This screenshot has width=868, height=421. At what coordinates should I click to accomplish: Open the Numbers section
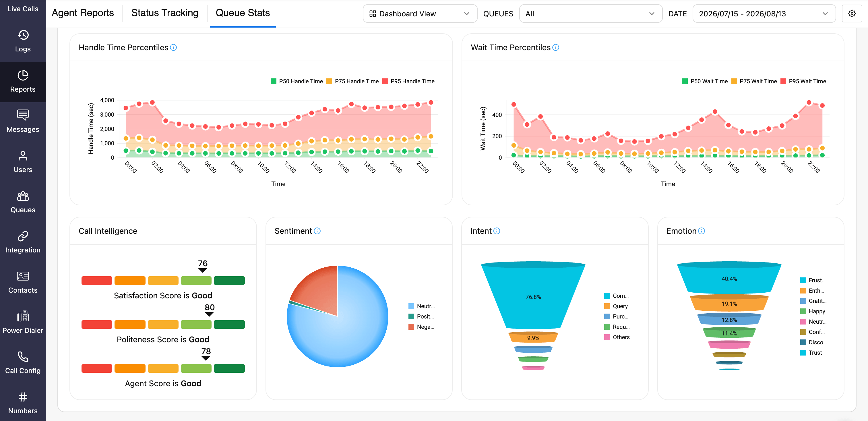click(23, 403)
